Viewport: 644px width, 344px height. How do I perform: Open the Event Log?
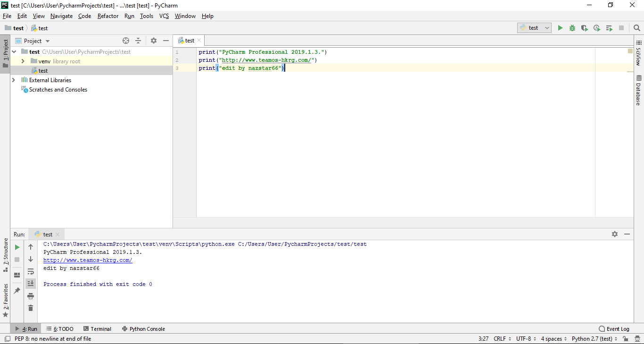tap(614, 329)
